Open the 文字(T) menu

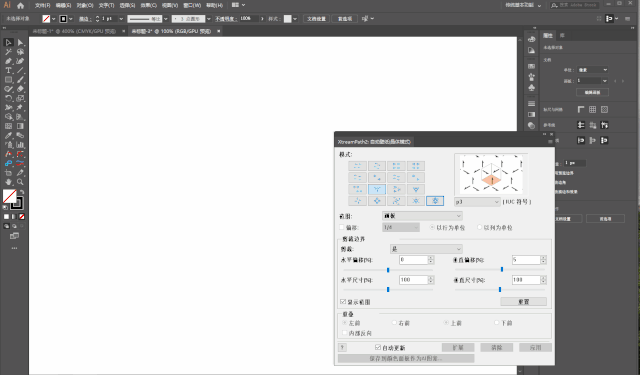[106, 5]
